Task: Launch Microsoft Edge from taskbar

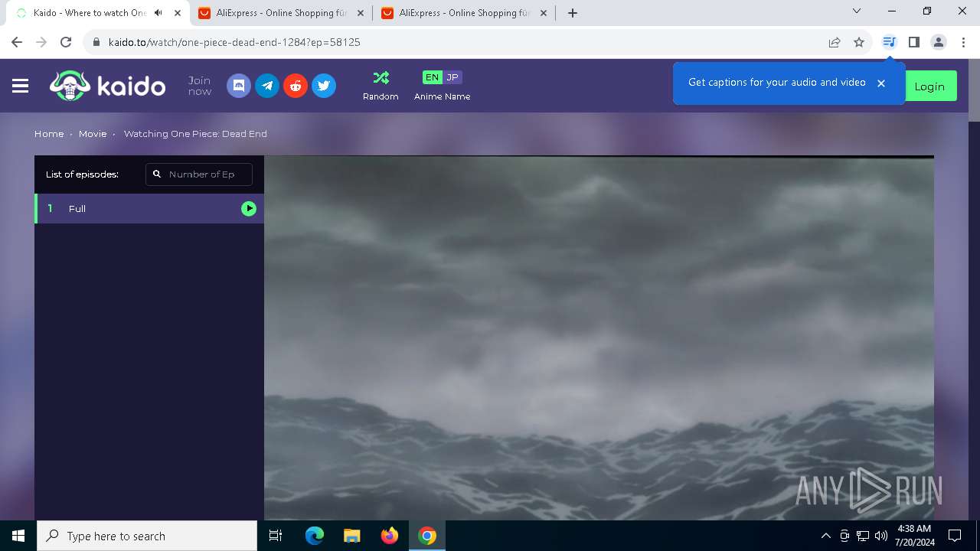Action: point(315,536)
